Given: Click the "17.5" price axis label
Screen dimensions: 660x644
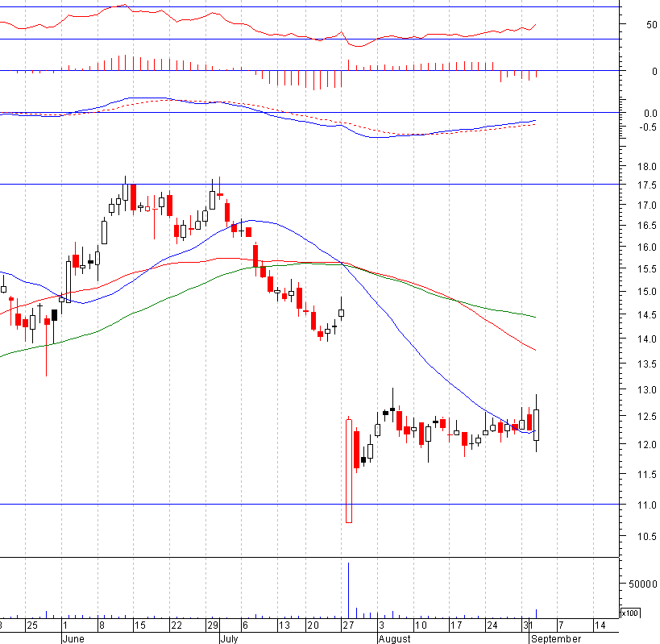Looking at the screenshot, I should pos(647,185).
